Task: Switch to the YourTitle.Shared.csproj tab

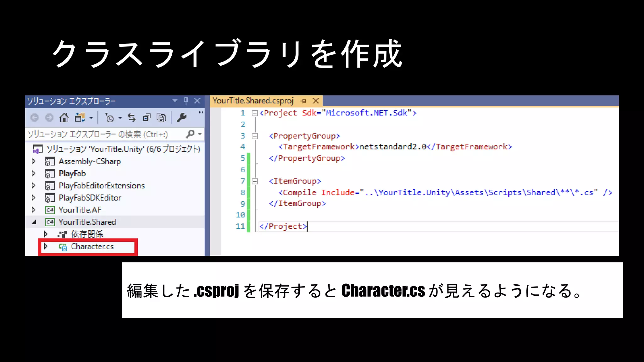Action: (253, 101)
